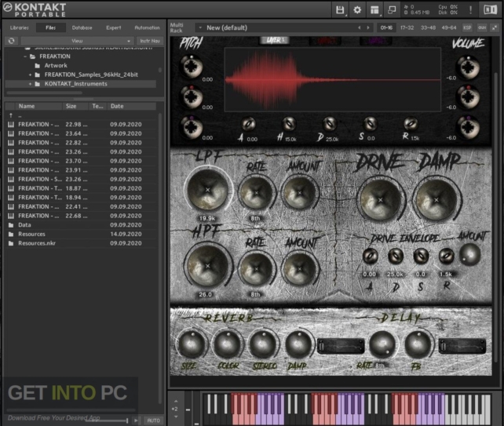The width and height of the screenshot is (504, 426).
Task: Switch to the Files tab
Action: pos(51,28)
